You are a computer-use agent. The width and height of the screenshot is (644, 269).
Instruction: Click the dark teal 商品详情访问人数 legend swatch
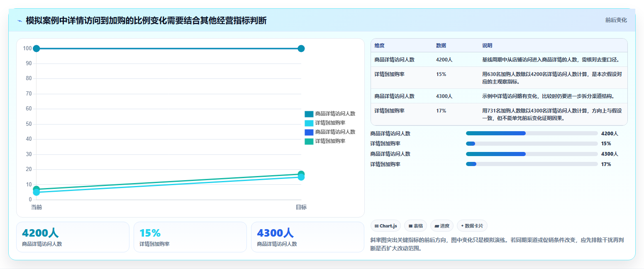pos(309,114)
